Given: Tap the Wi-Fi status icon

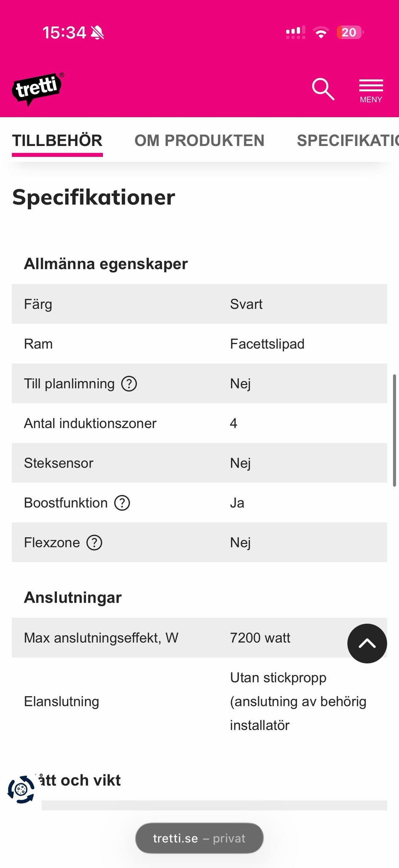Looking at the screenshot, I should click(x=320, y=32).
